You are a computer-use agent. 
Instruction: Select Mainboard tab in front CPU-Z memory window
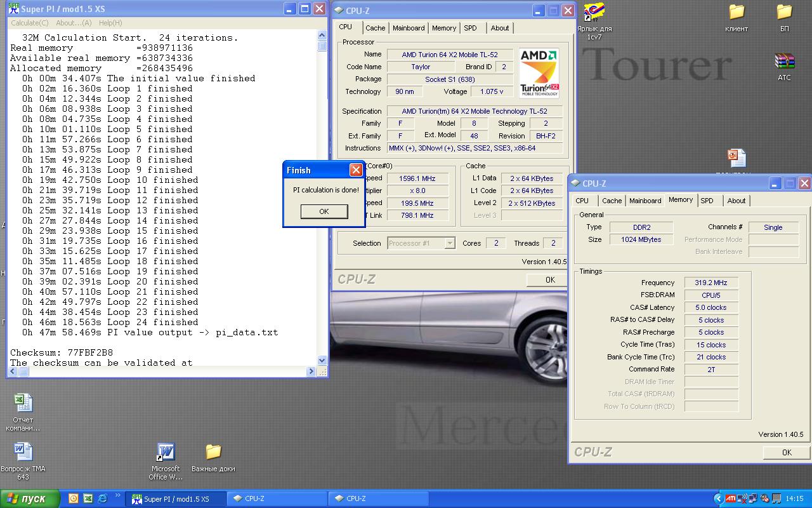pos(645,201)
